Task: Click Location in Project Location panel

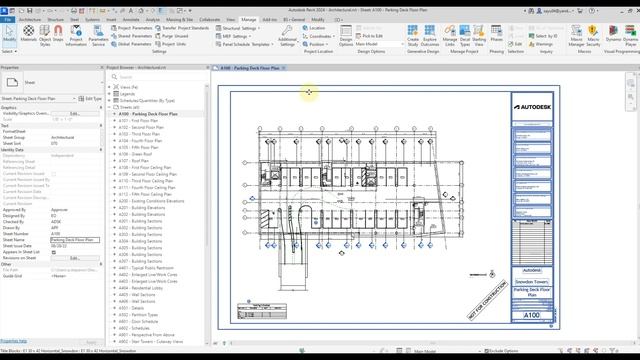Action: pos(314,28)
